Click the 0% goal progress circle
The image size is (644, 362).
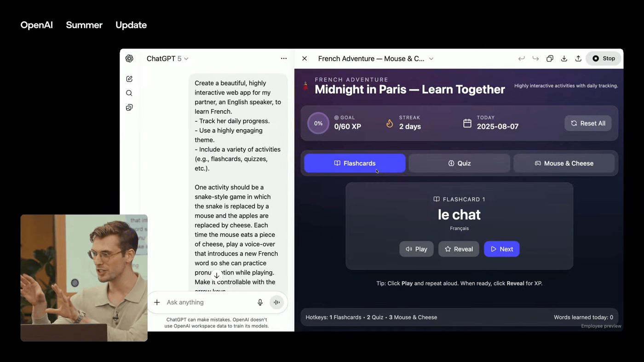[318, 123]
